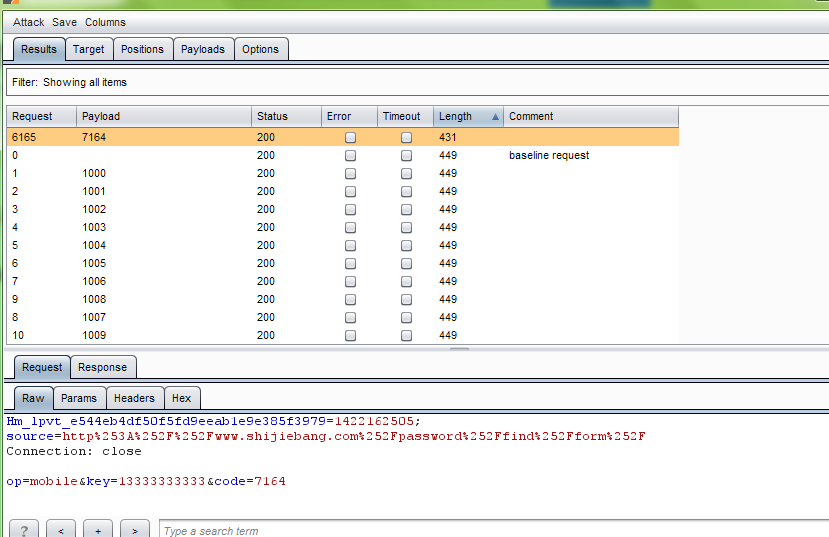829x537 pixels.
Task: Switch to Raw view tab
Action: [33, 399]
